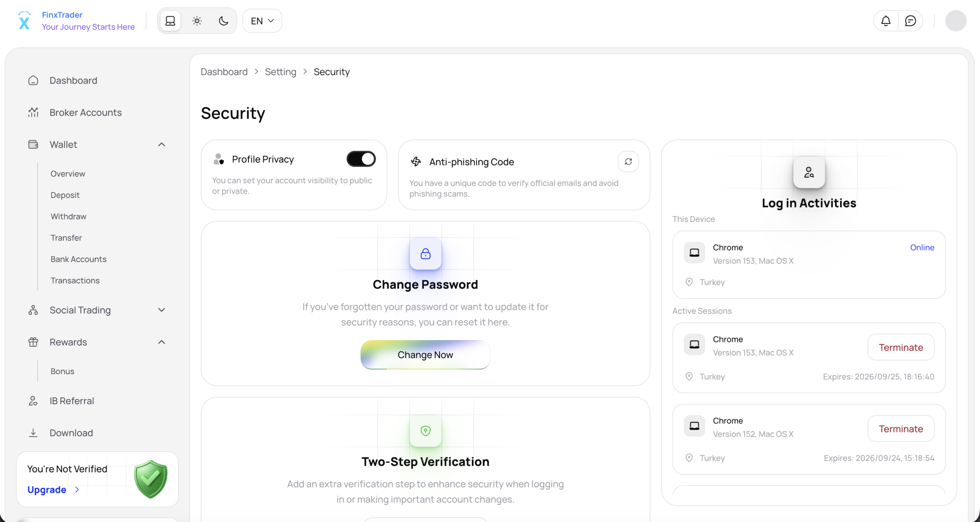Click the Download arrow icon
This screenshot has height=522, width=980.
tap(33, 433)
